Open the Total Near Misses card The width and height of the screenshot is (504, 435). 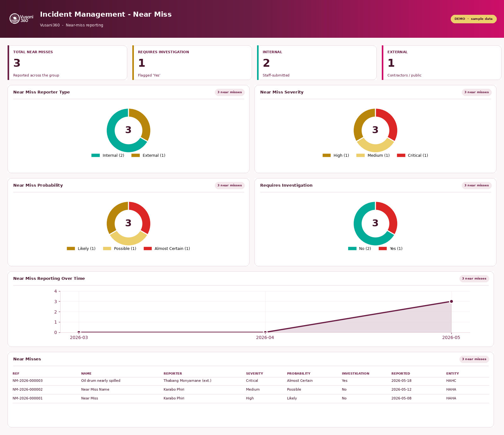(x=67, y=63)
